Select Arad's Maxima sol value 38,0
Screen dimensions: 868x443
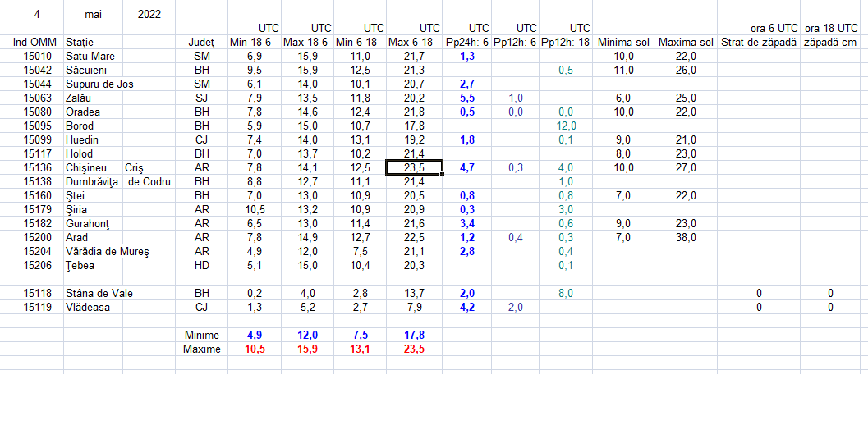686,237
